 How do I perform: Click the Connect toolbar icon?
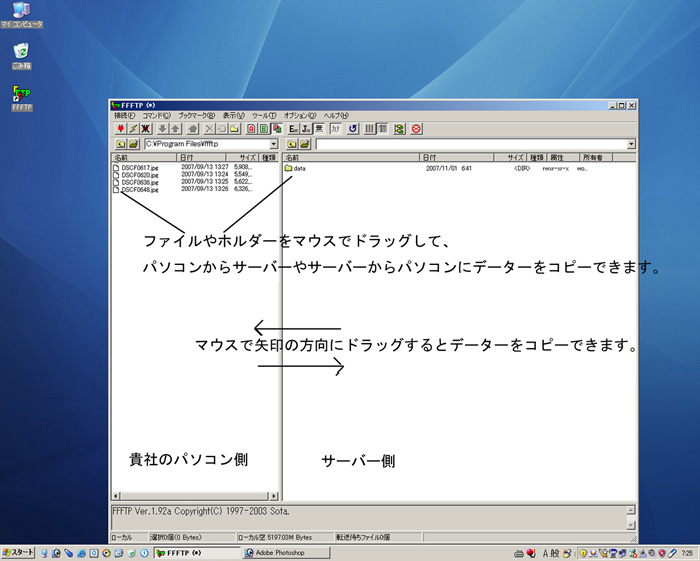point(121,129)
